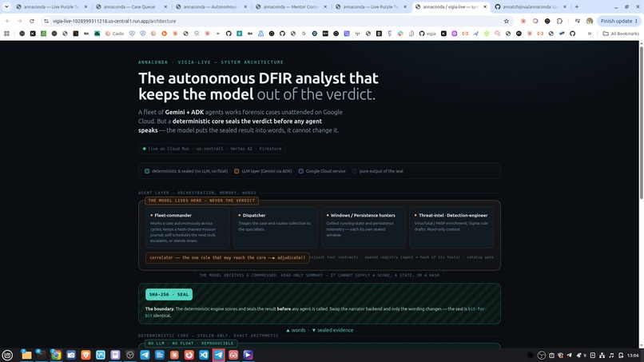The height and width of the screenshot is (362, 644).
Task: Click the 'NO LLM · NO FLOAT · REPRODUCIBLE' label
Action: pyautogui.click(x=191, y=343)
